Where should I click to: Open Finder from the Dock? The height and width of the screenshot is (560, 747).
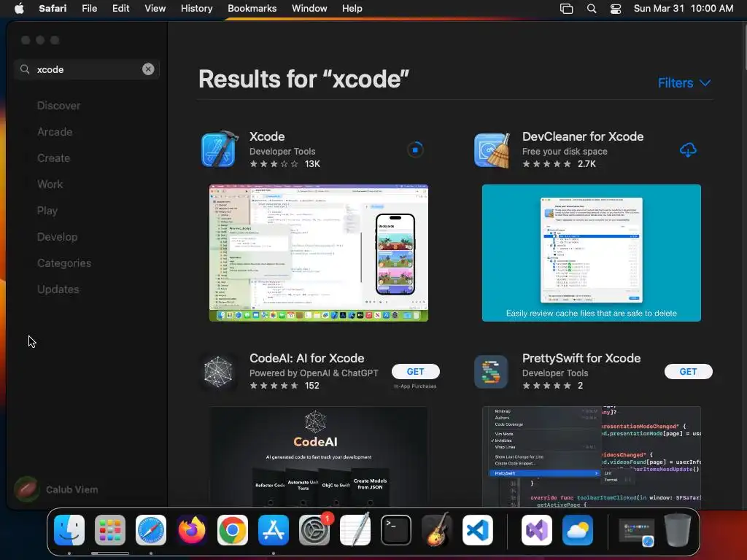(x=69, y=530)
